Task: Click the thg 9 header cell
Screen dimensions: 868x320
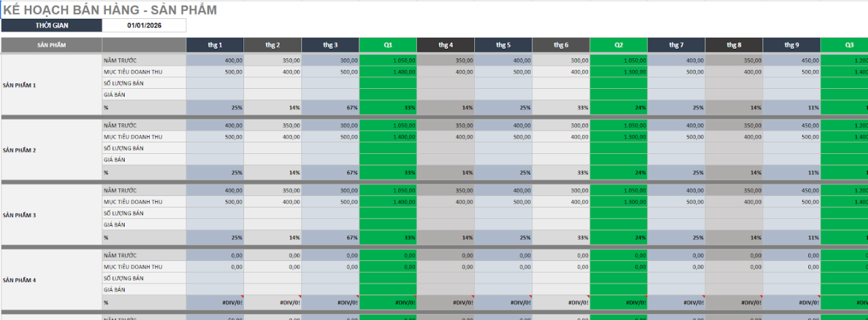Action: click(x=791, y=45)
